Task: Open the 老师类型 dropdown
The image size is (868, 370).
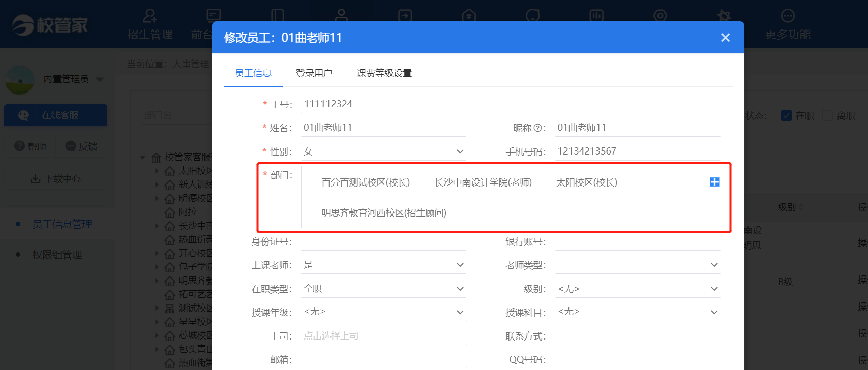Action: [638, 265]
